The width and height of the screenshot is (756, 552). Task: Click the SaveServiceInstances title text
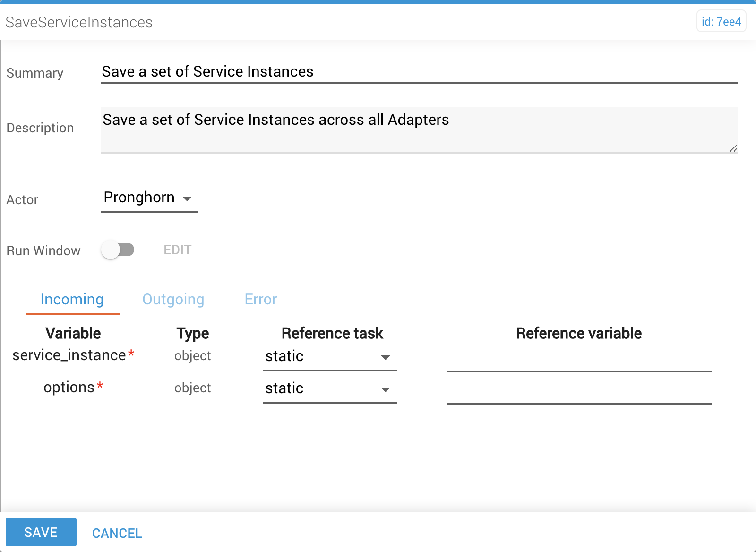(x=79, y=22)
